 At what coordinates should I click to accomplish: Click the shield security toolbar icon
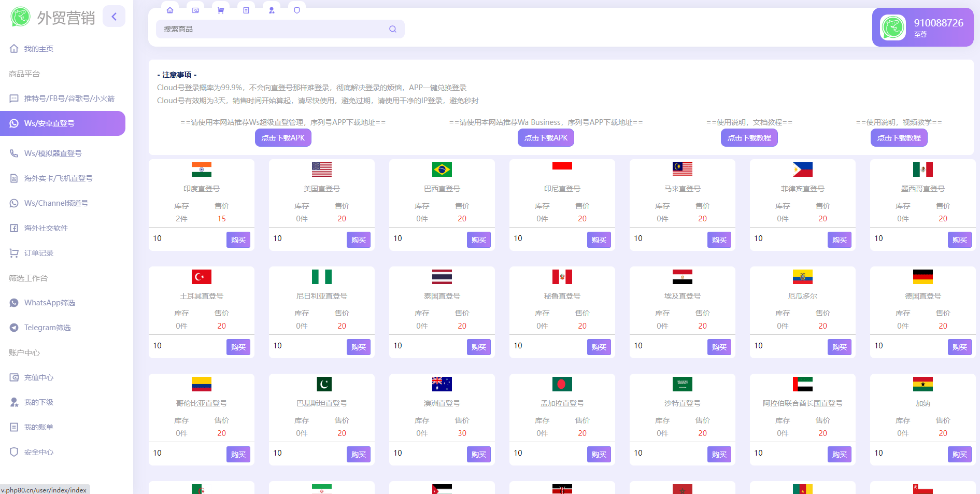coord(297,10)
